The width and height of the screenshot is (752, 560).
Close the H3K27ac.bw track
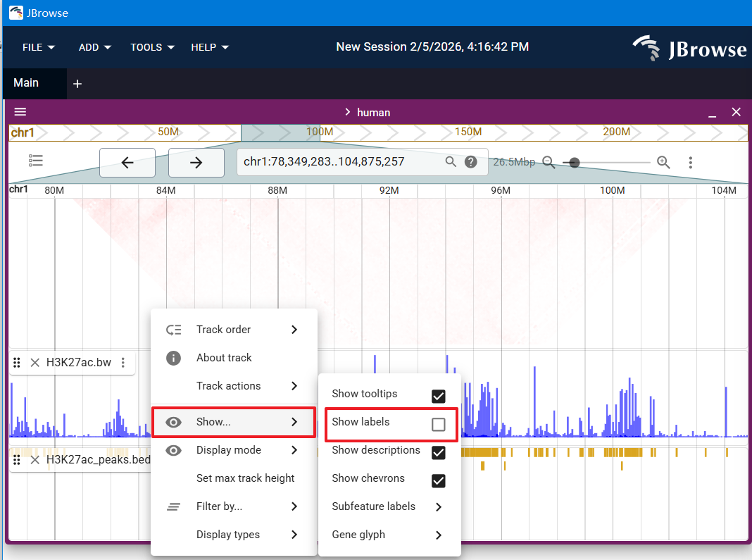click(x=35, y=362)
